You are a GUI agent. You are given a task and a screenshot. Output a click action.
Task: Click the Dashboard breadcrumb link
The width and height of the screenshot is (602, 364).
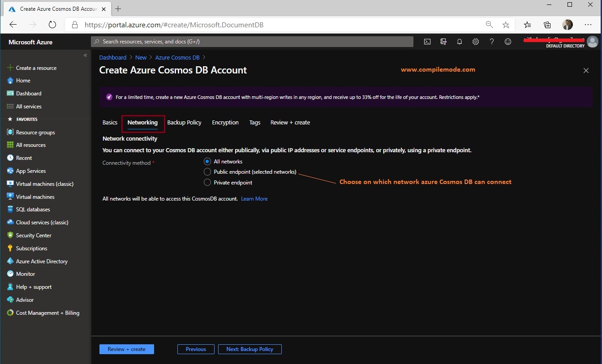(x=113, y=58)
